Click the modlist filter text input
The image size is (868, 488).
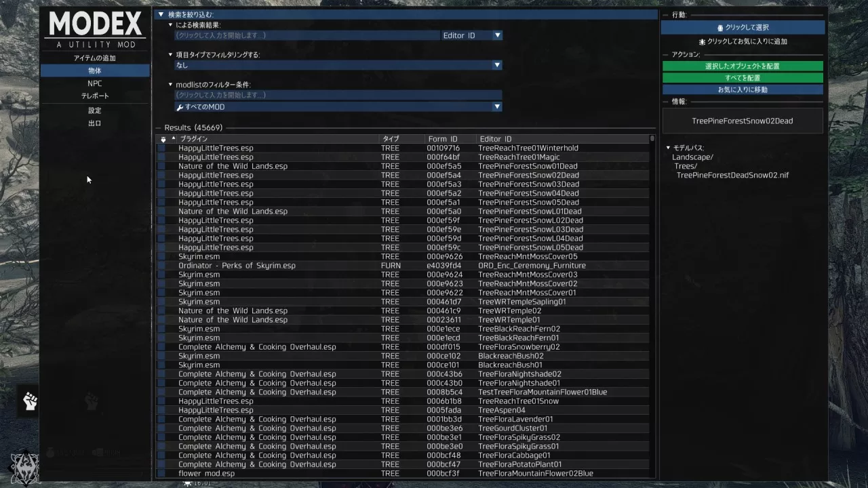pos(338,96)
